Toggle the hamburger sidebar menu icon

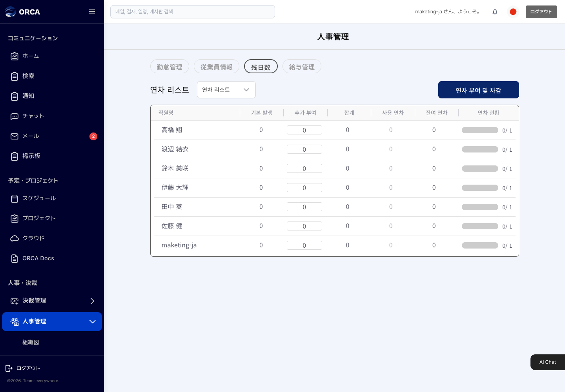coord(92,12)
